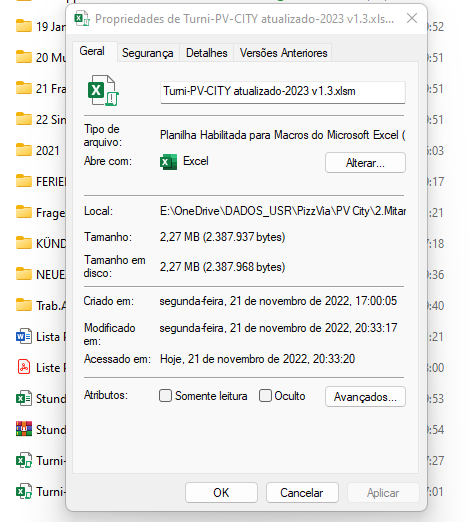Viewport: 469px width, 522px height.
Task: Click the 'Modificado em' date 20:33:17
Action: (x=278, y=328)
